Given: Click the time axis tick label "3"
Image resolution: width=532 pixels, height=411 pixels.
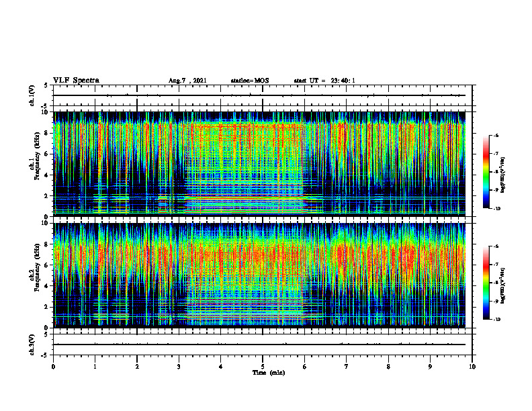Looking at the screenshot, I should pyautogui.click(x=179, y=367).
